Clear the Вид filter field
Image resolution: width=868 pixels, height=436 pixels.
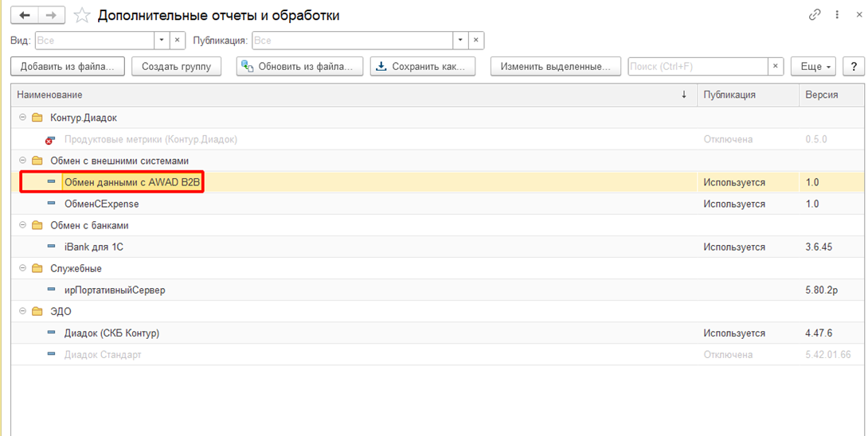coord(178,40)
